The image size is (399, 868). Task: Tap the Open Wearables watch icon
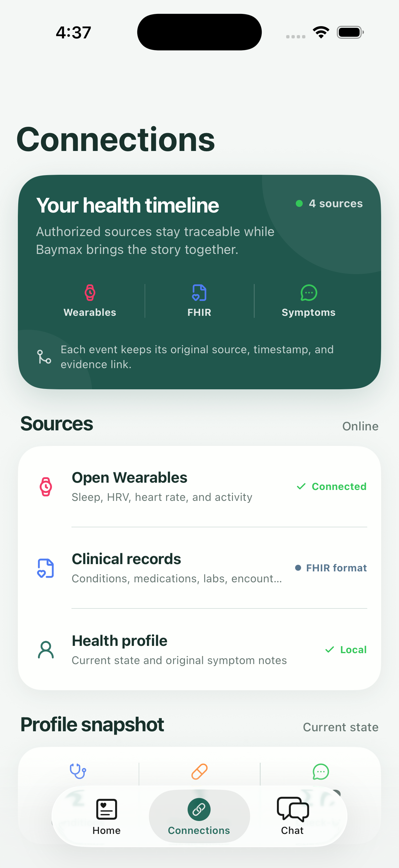point(46,487)
